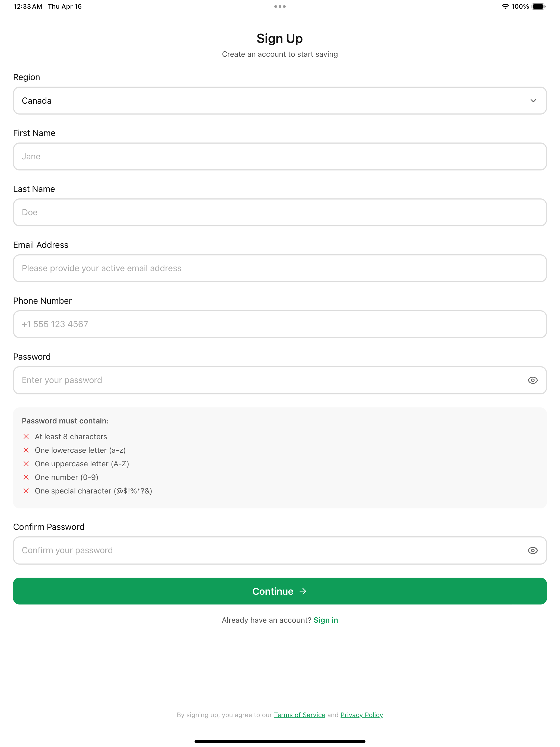The width and height of the screenshot is (560, 747).
Task: Tap the three-dot multitasking indicator
Action: coord(280,7)
